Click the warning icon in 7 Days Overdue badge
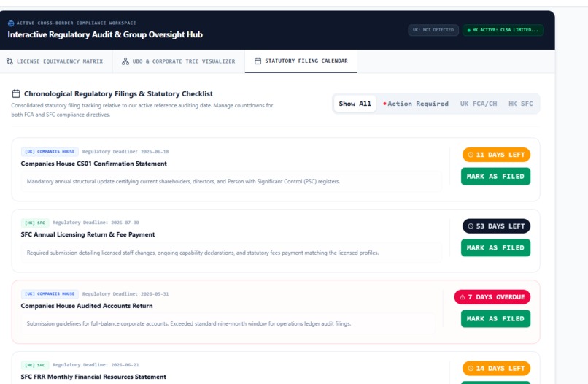 [463, 297]
